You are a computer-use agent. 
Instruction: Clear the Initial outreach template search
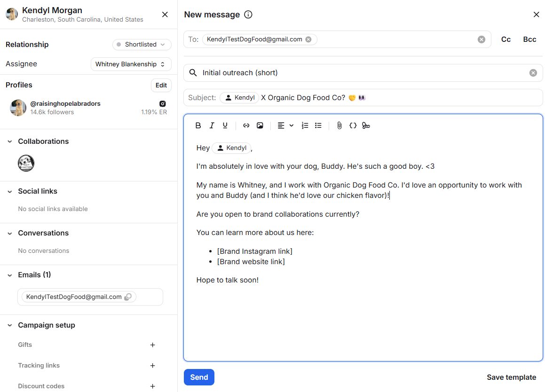(x=533, y=73)
